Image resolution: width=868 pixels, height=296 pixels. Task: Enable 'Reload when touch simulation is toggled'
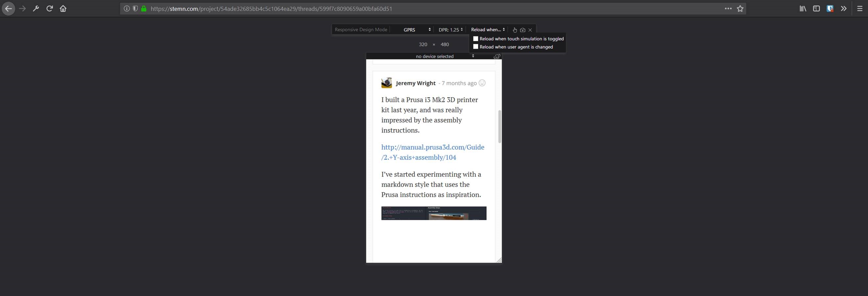(475, 38)
